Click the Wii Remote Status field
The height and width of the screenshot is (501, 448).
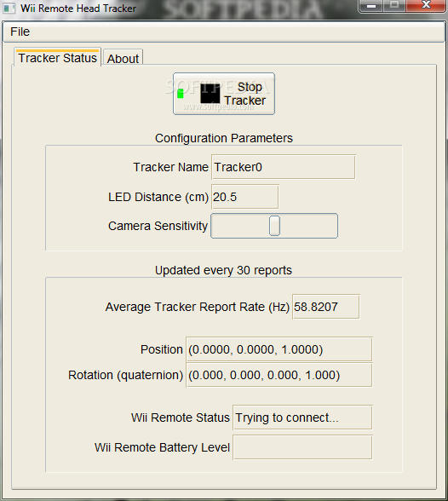(302, 417)
